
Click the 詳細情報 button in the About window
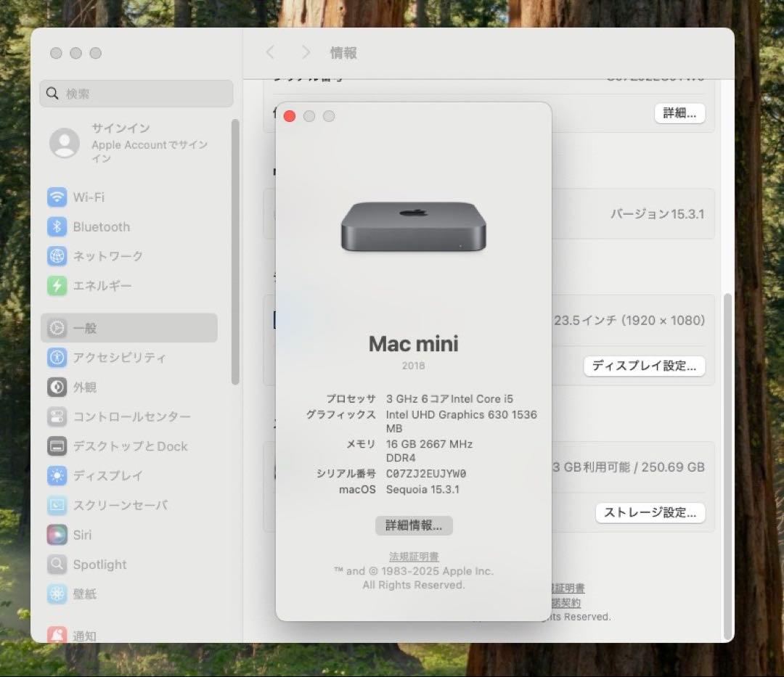click(413, 525)
